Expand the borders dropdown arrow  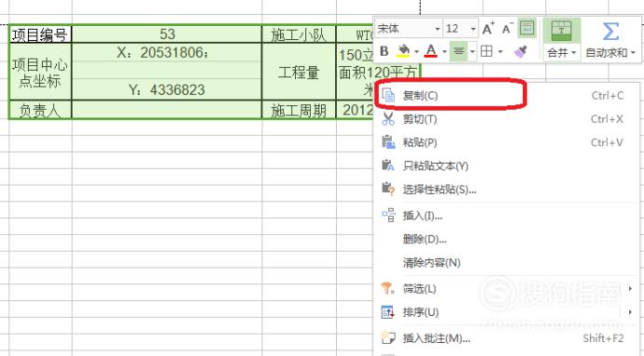[x=501, y=52]
